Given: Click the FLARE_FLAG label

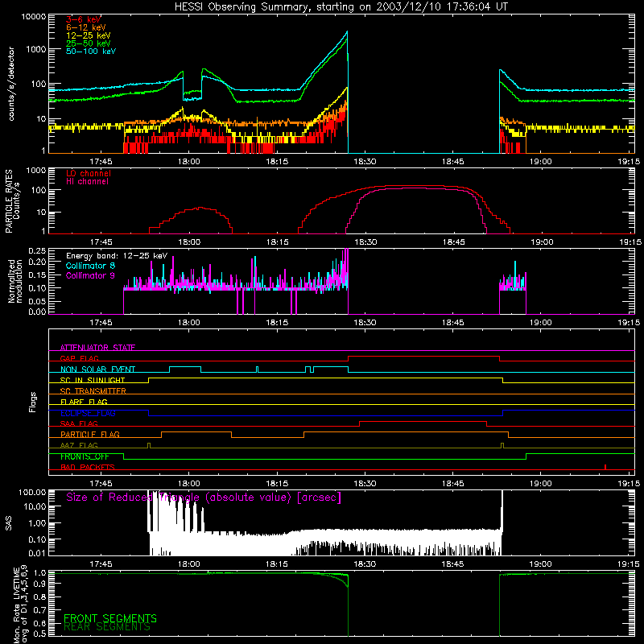Looking at the screenshot, I should [x=84, y=402].
